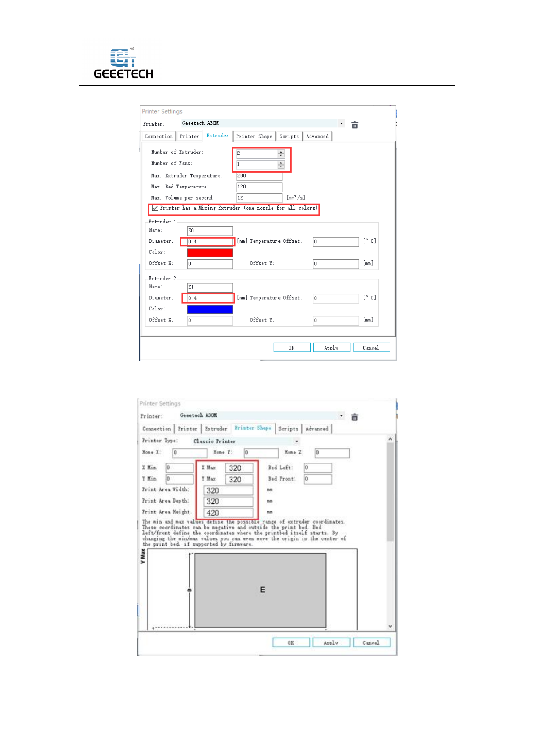The image size is (535, 756).
Task: Click OK in the Extruder settings dialog
Action: (292, 348)
